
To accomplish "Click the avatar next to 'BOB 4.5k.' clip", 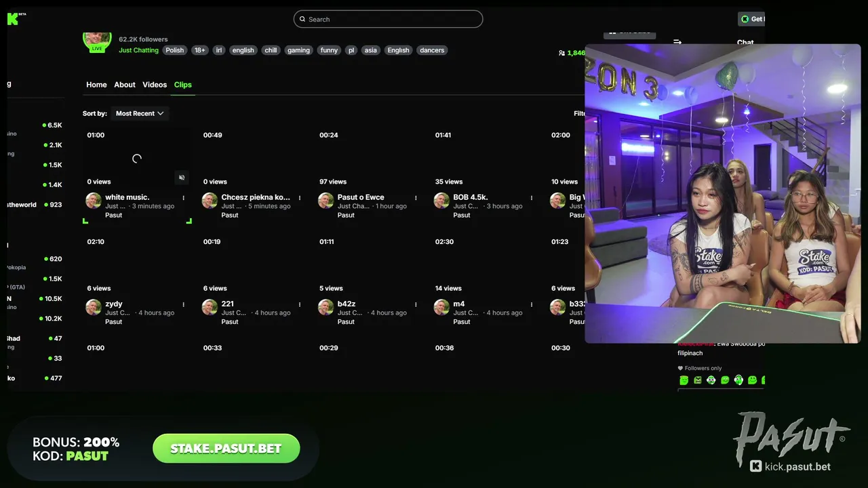I will click(441, 201).
